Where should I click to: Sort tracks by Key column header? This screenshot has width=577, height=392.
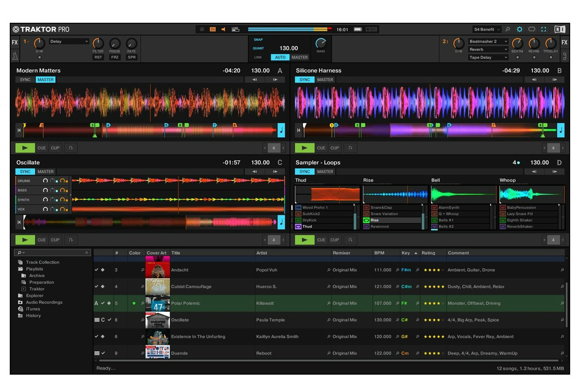(x=409, y=253)
